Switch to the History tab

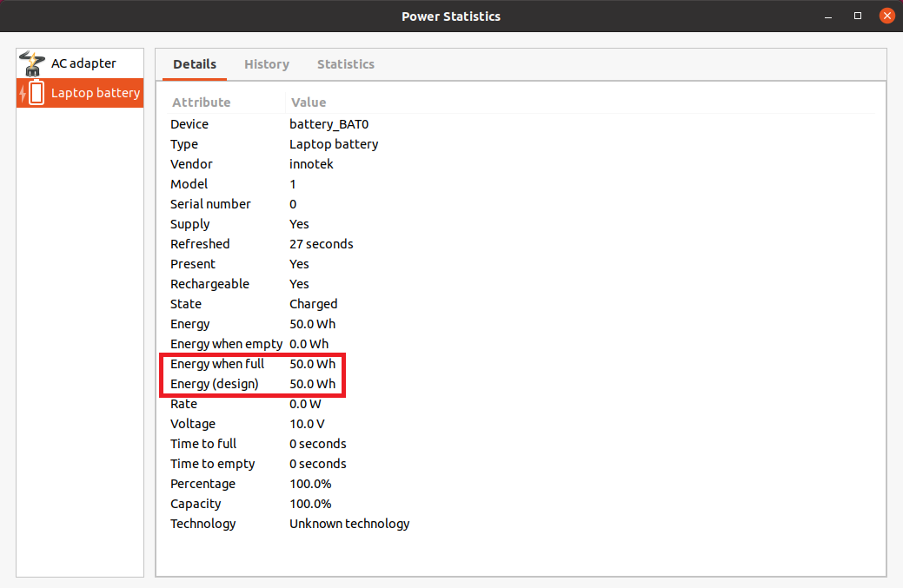pos(266,63)
